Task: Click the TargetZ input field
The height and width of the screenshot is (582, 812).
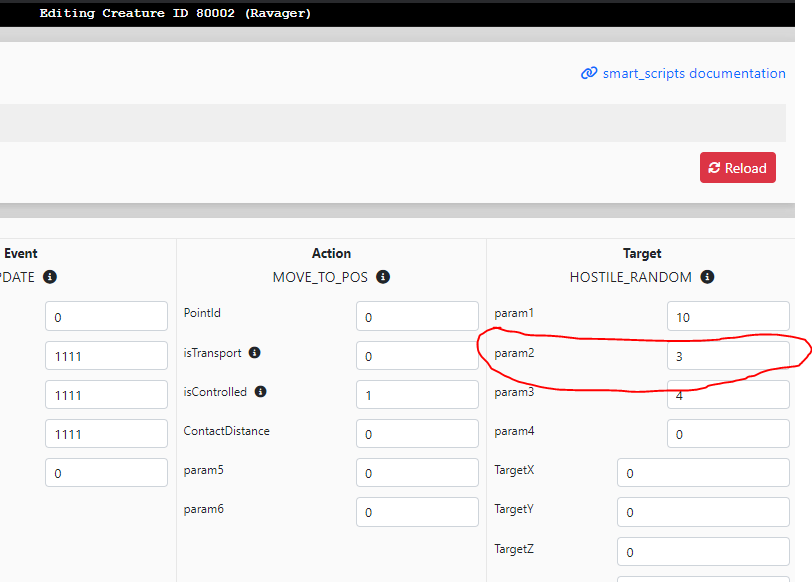Action: click(x=703, y=551)
